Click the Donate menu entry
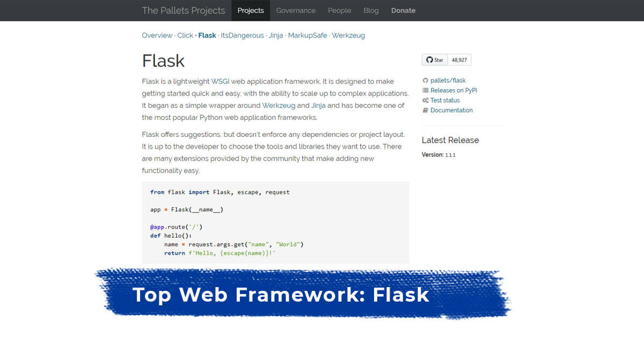This screenshot has height=337, width=644. [403, 10]
